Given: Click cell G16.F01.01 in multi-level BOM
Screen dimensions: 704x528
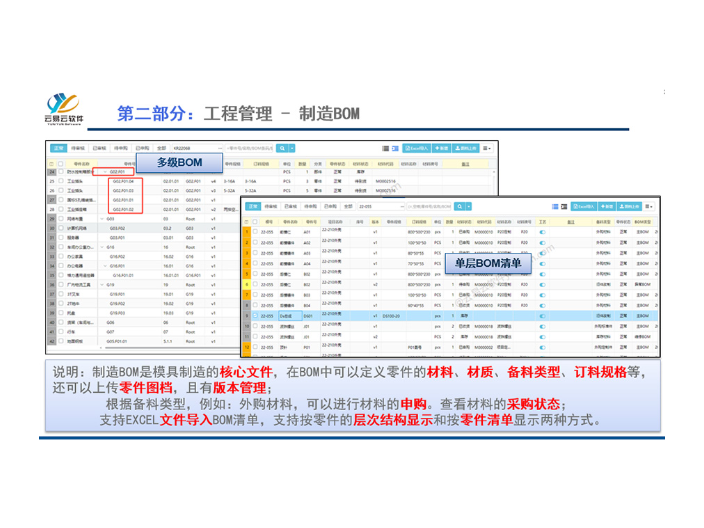Looking at the screenshot, I should [123, 275].
